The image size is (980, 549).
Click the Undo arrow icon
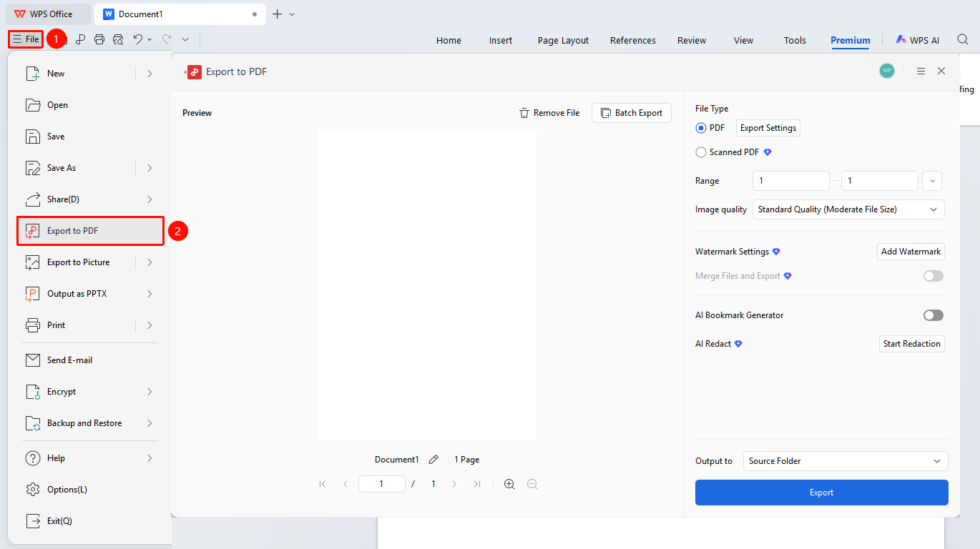coord(138,40)
